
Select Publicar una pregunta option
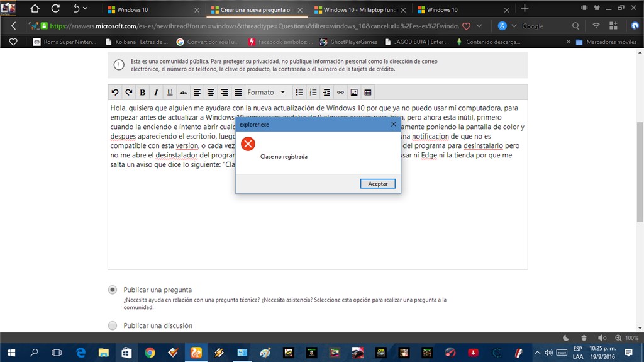coord(113,290)
